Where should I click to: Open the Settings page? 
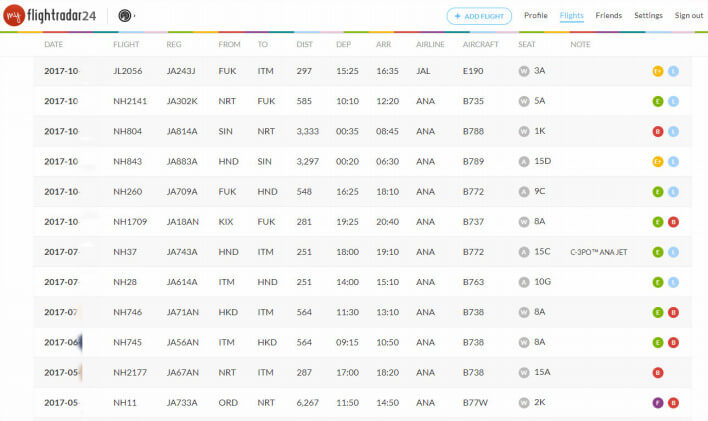tap(648, 16)
